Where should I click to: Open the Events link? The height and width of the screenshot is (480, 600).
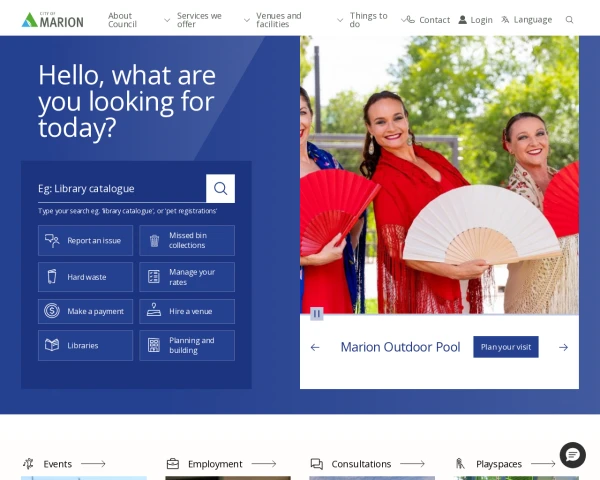[x=58, y=464]
